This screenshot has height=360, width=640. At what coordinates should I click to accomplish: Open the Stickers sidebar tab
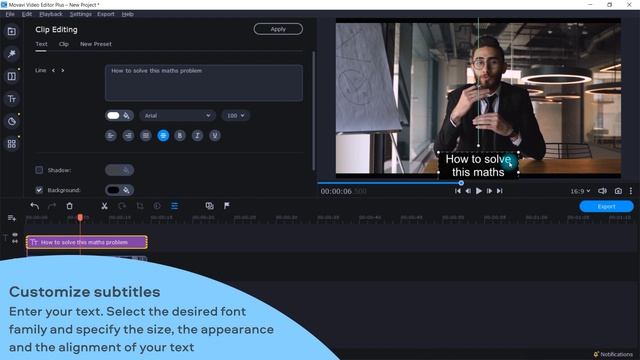point(11,121)
